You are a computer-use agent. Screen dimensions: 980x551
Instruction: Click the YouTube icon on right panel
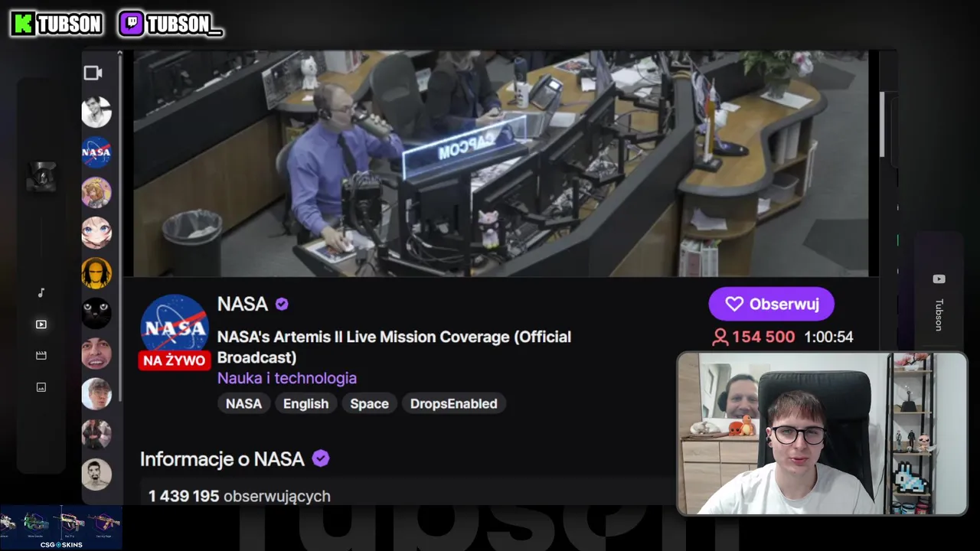939,279
